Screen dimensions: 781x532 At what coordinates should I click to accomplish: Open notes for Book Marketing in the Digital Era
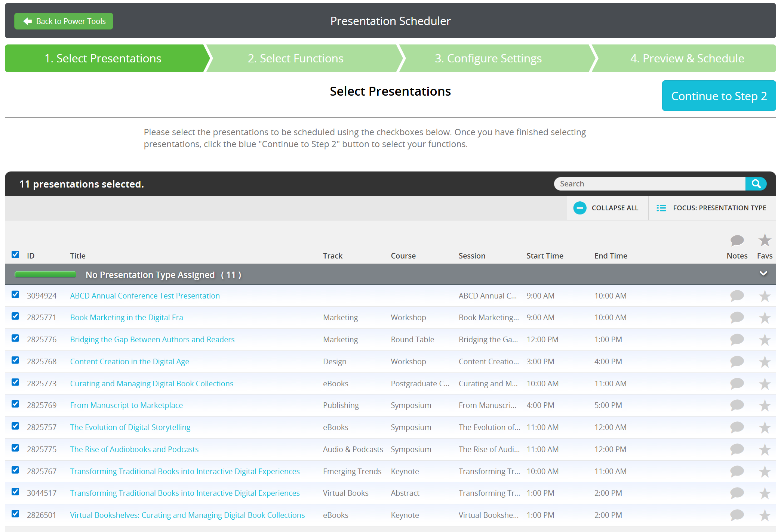737,318
